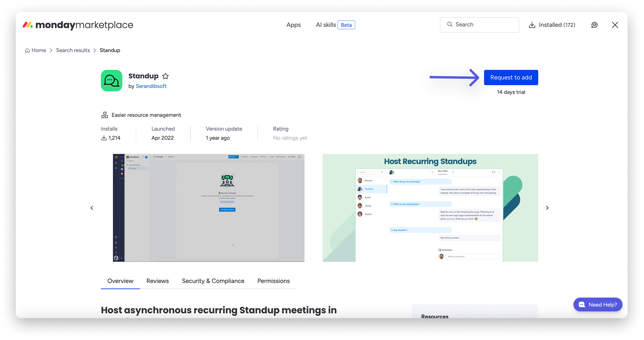Click the Apr 2022 launch date
The width and height of the screenshot is (644, 340).
163,138
